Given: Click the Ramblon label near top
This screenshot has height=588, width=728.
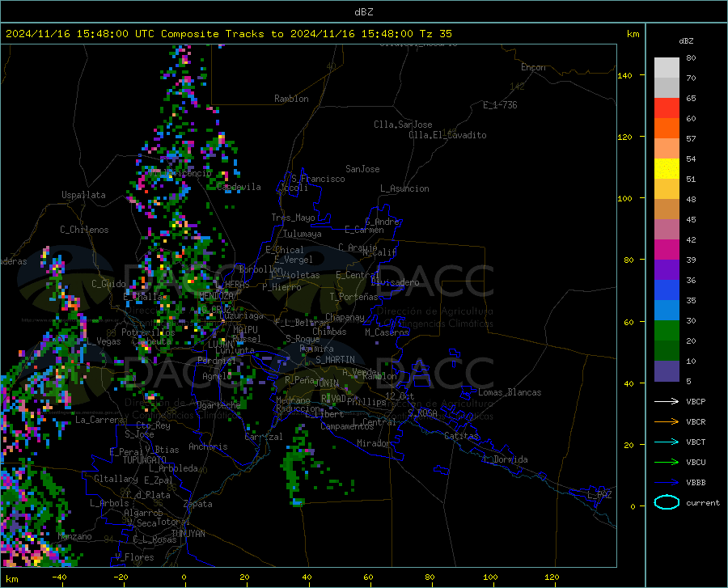Looking at the screenshot, I should pos(291,99).
